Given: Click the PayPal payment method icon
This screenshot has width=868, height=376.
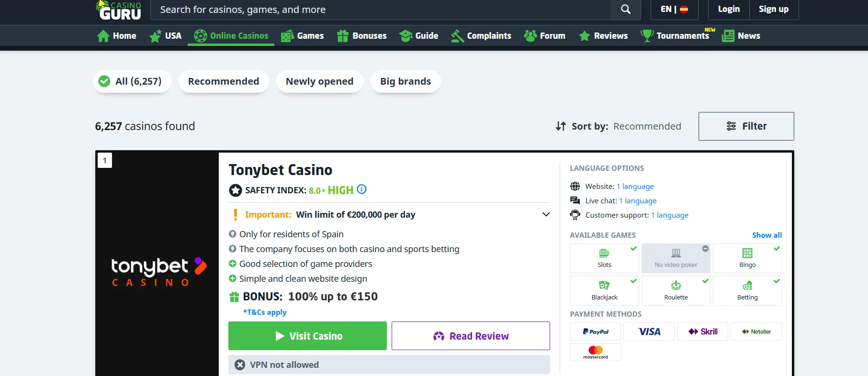Looking at the screenshot, I should coord(595,332).
